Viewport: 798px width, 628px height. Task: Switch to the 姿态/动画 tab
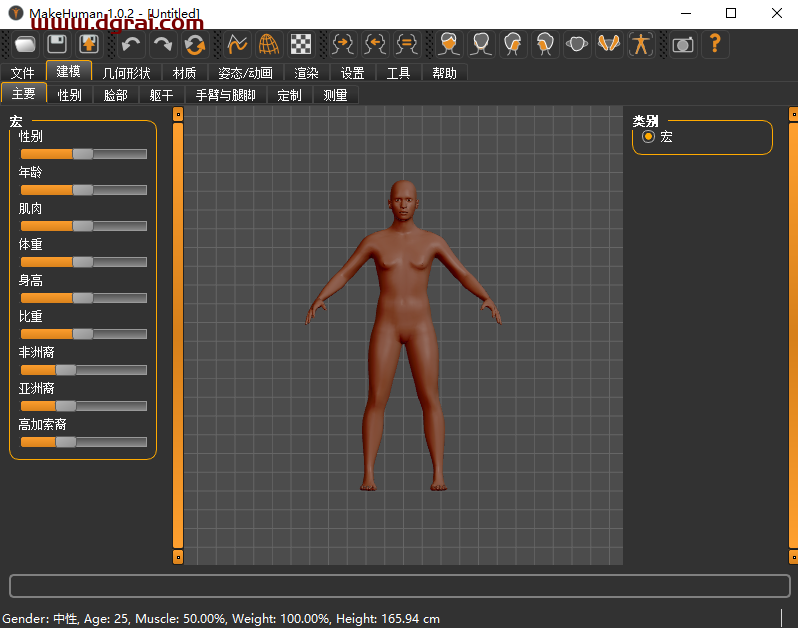tap(245, 73)
